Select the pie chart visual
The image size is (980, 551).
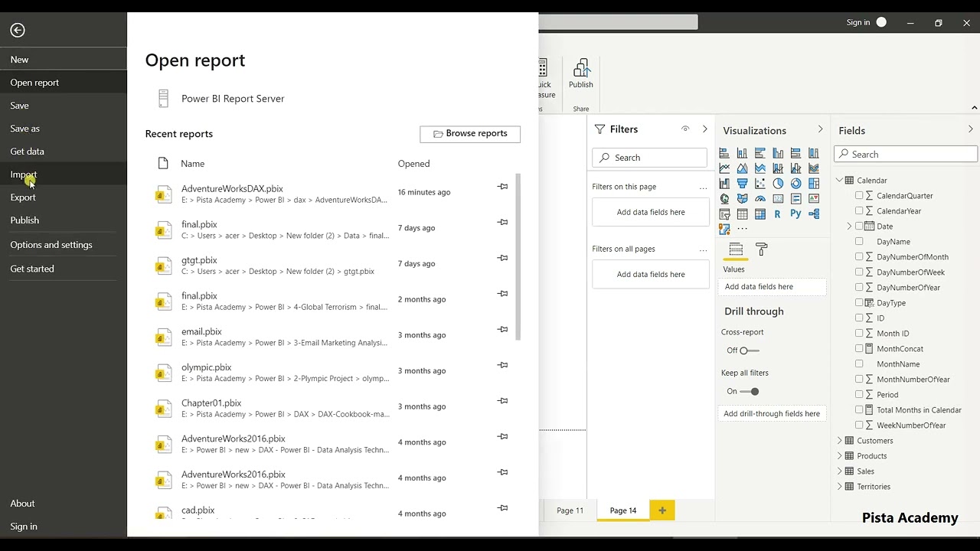point(778,184)
